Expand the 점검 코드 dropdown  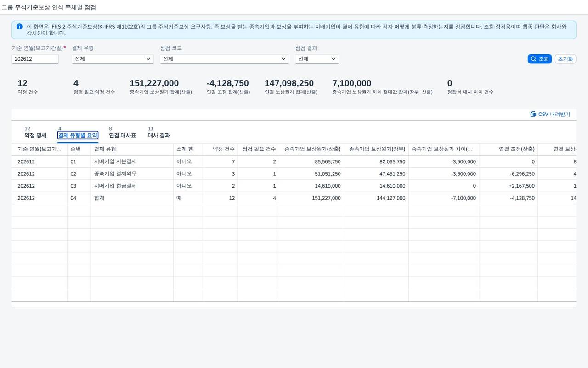tap(283, 59)
